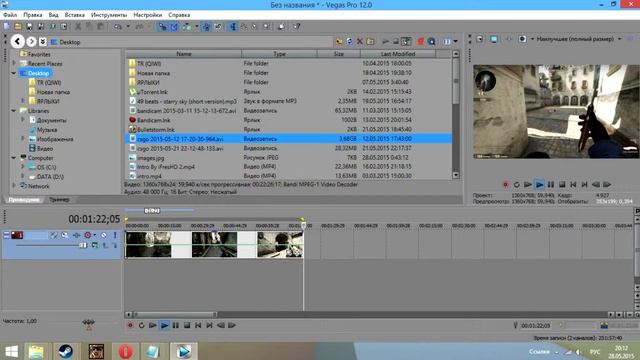This screenshot has width=640, height=360.
Task: Save the project using the floppy icon
Action: coord(29,27)
